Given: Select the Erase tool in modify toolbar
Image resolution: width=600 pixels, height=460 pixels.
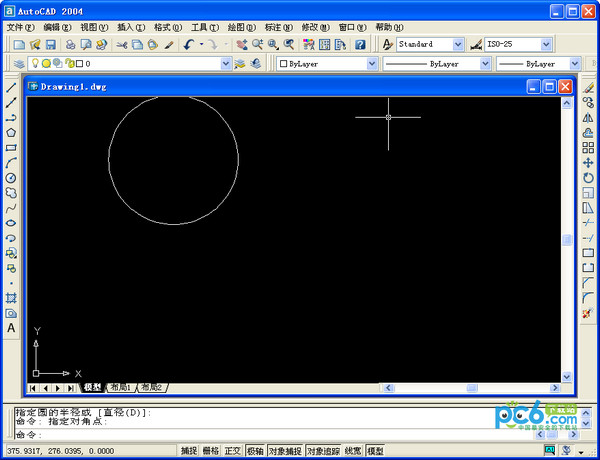Looking at the screenshot, I should 588,87.
